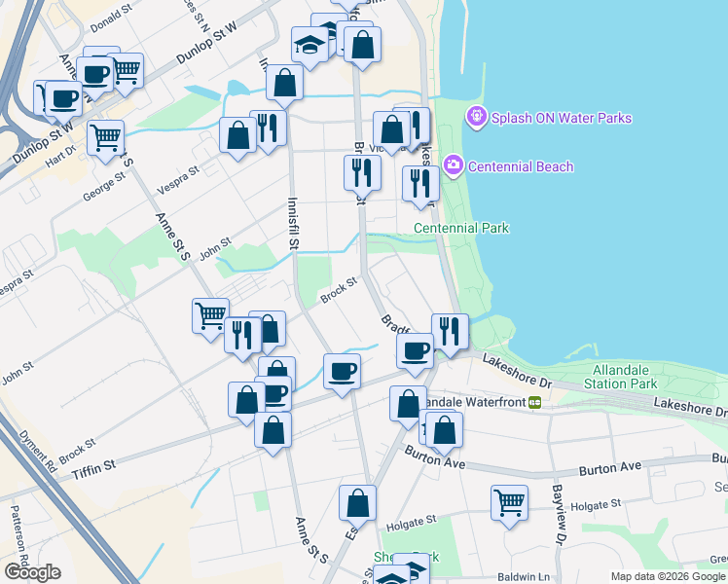Select the Centennial Park label
728x584 pixels.
click(x=461, y=228)
